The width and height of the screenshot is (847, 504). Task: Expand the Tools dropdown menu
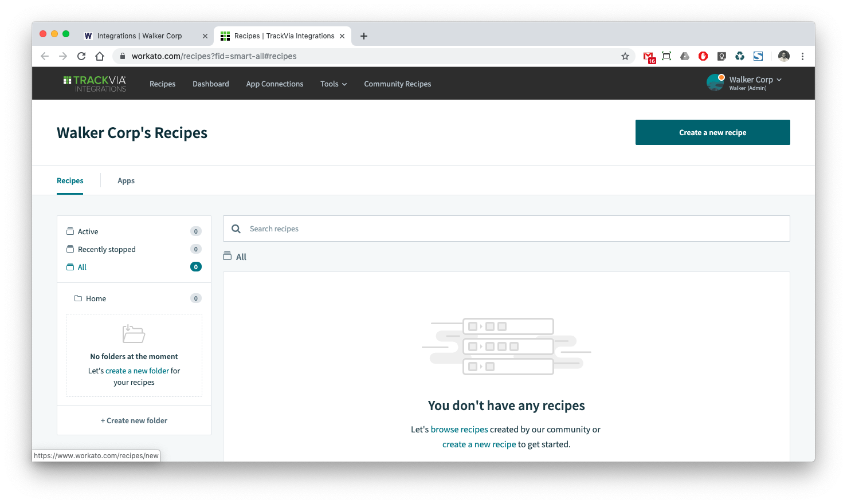click(x=334, y=84)
